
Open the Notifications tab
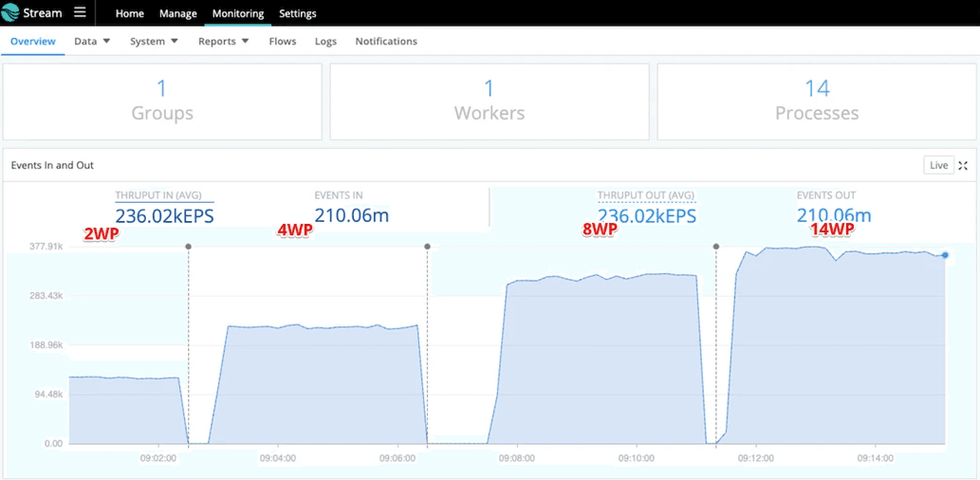pos(386,42)
